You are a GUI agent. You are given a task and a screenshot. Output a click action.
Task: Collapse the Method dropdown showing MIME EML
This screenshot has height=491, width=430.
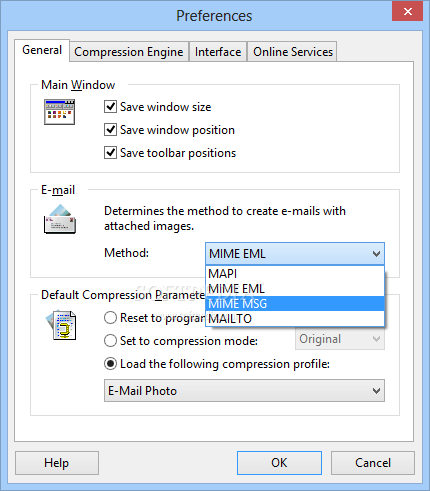point(295,254)
